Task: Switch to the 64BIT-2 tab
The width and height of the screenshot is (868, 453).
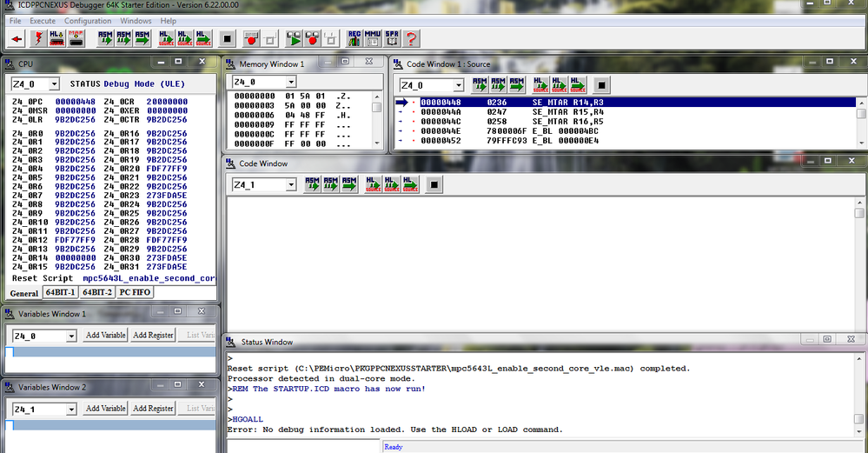Action: [97, 292]
